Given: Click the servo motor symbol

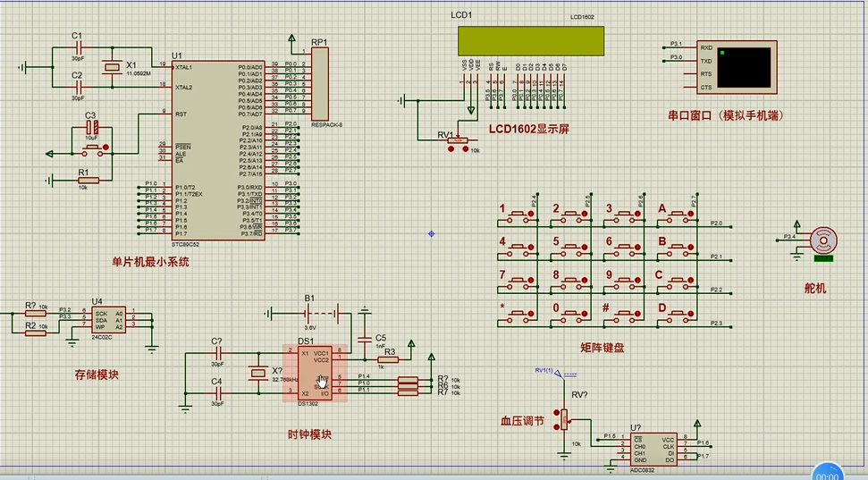Looking at the screenshot, I should (822, 240).
